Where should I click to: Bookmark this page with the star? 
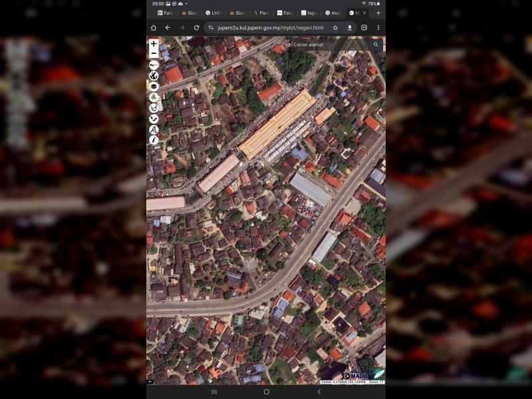click(335, 28)
